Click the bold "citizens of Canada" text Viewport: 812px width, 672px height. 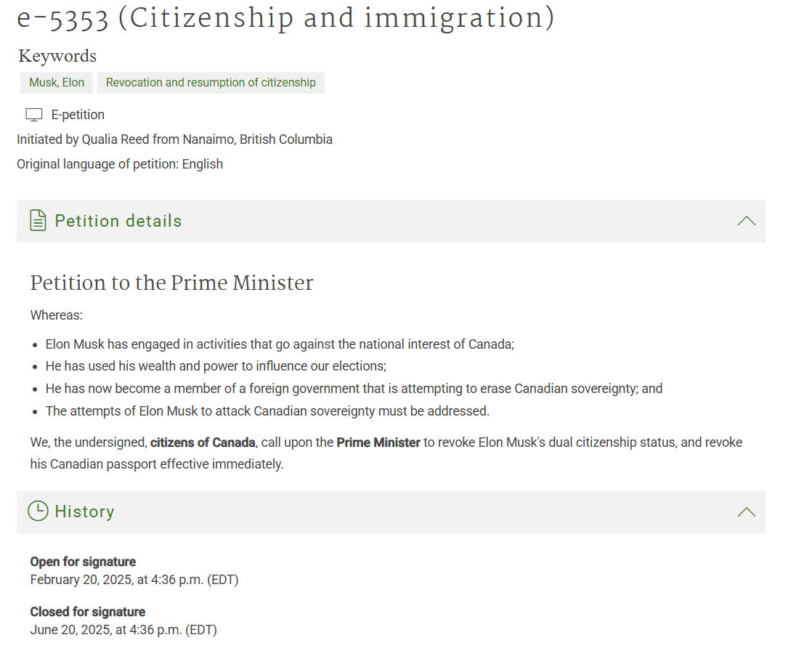[x=203, y=442]
